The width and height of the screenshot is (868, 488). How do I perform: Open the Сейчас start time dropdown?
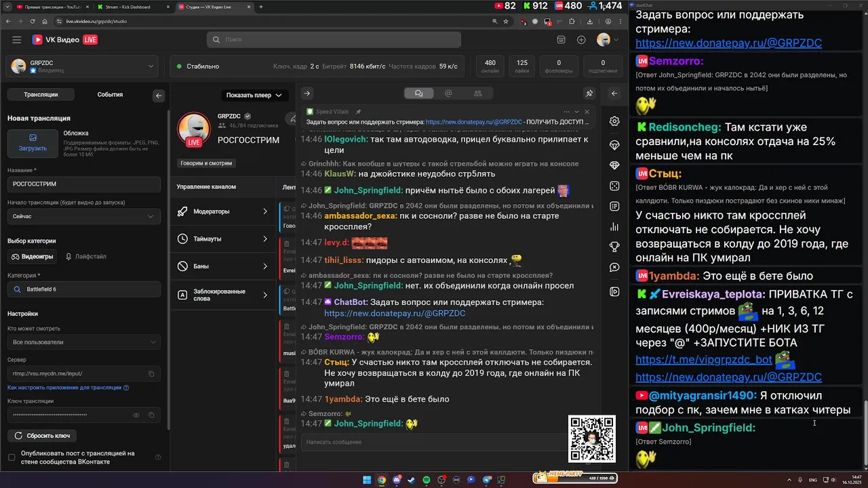[x=84, y=216]
